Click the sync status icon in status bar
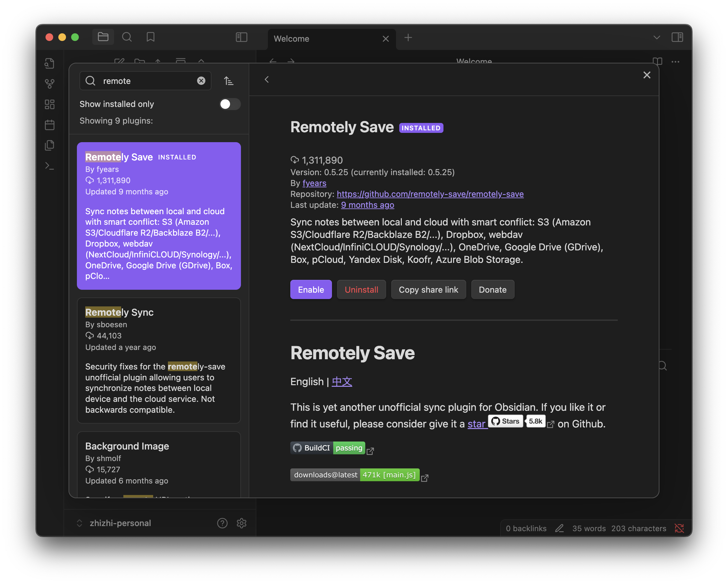 click(x=679, y=528)
